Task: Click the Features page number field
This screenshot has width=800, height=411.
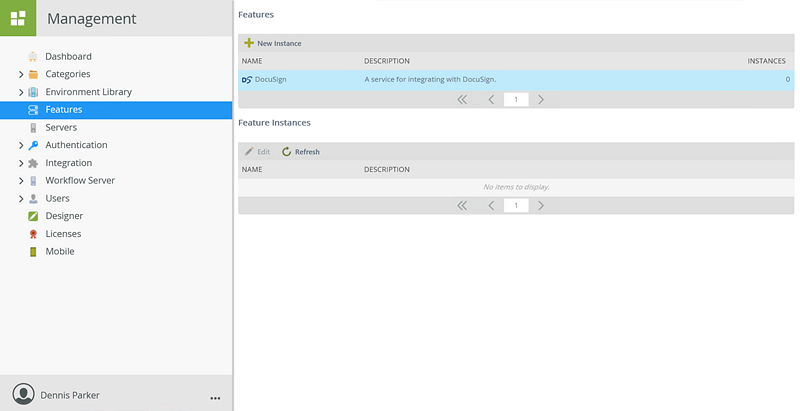Action: [516, 99]
